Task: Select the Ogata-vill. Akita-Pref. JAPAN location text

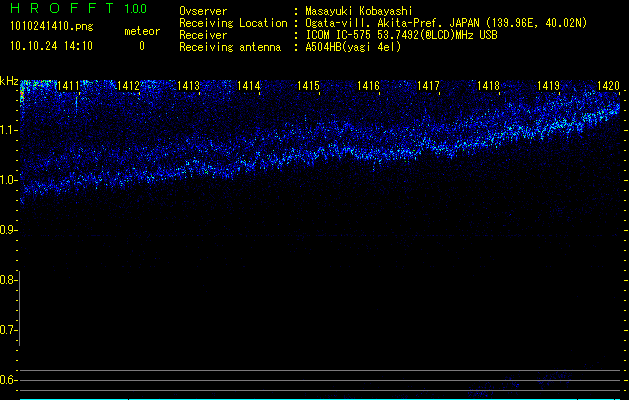Action: pyautogui.click(x=446, y=23)
